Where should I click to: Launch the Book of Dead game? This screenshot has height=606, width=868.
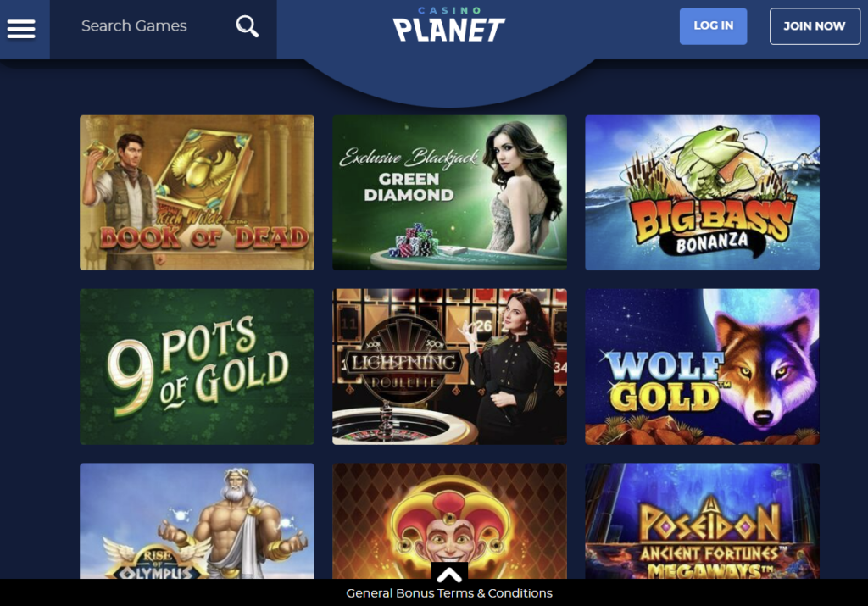point(197,192)
